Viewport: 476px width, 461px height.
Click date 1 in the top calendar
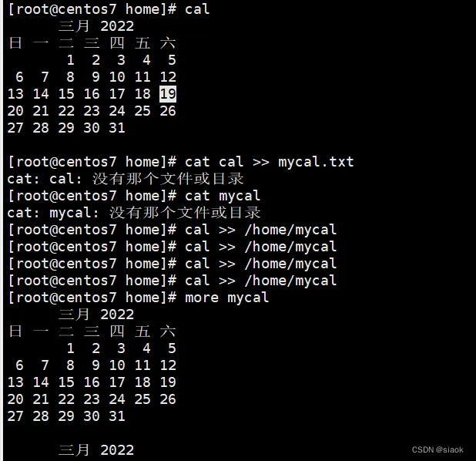[x=70, y=60]
